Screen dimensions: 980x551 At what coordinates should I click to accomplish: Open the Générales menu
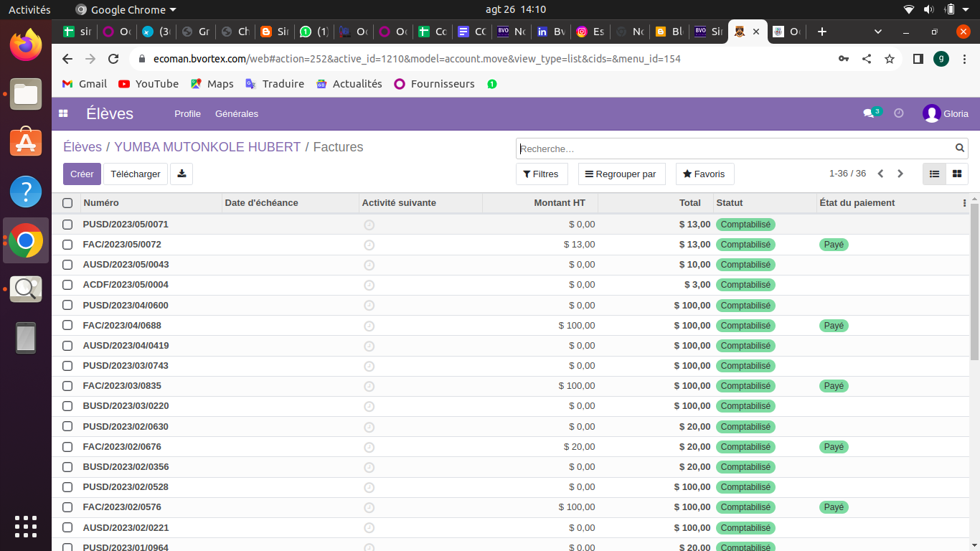237,113
